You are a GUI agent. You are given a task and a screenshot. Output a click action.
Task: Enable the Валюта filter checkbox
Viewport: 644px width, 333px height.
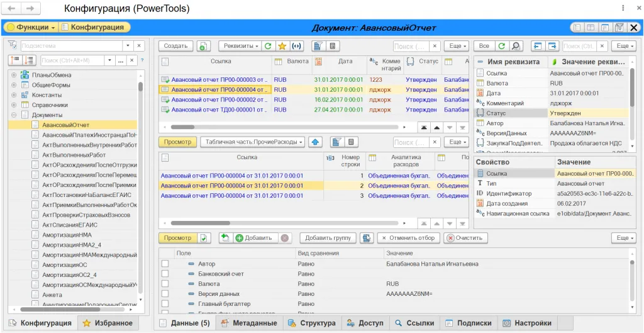coord(165,284)
